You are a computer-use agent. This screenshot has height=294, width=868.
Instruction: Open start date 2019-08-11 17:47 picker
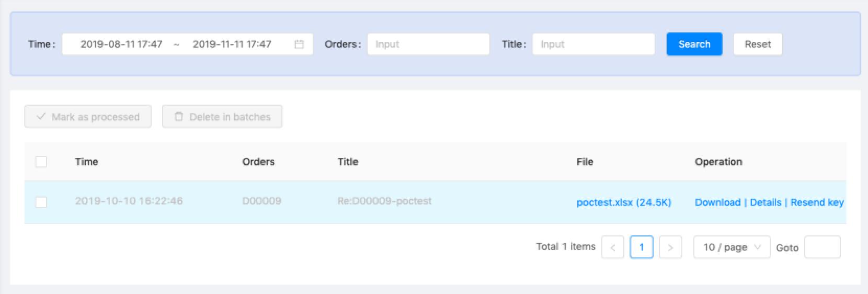[x=121, y=44]
